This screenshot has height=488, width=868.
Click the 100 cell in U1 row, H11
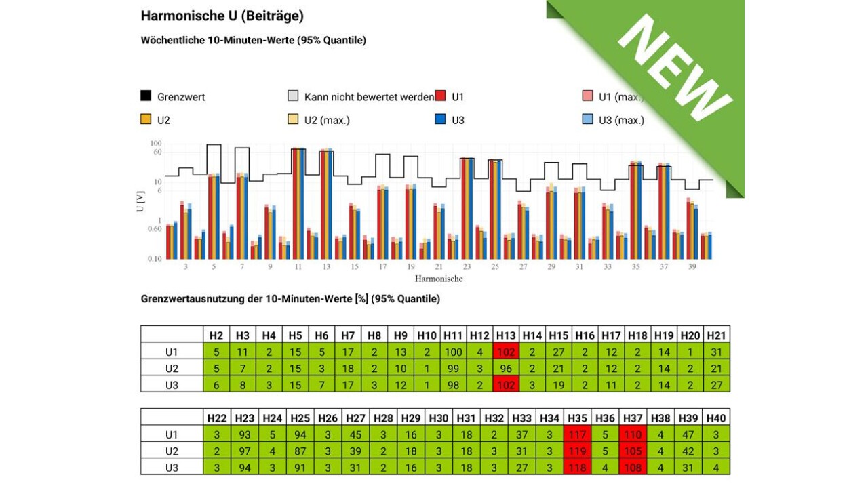pyautogui.click(x=454, y=351)
